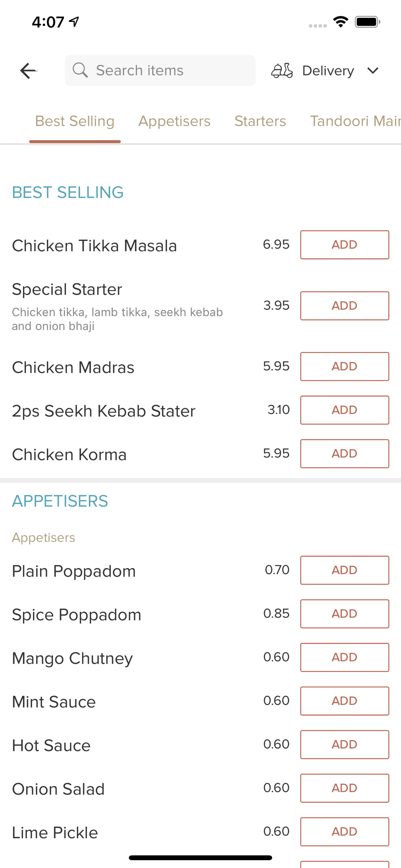Switch to the Starters tab
The image size is (401, 868).
[x=260, y=121]
